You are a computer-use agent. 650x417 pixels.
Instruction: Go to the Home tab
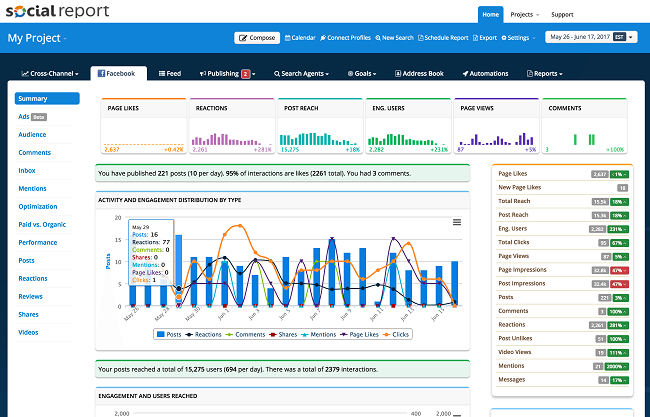pos(490,15)
